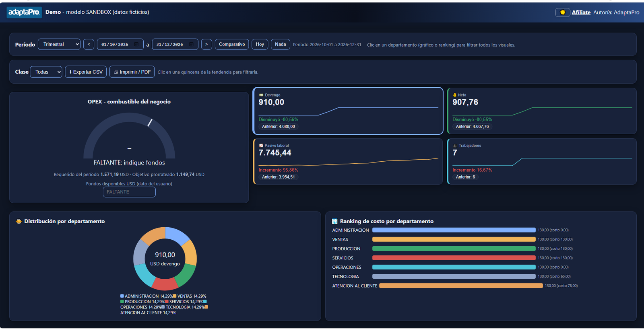The image size is (644, 329).
Task: Click the TECNOLOGIA gray legend swatch
Action: [x=163, y=307]
